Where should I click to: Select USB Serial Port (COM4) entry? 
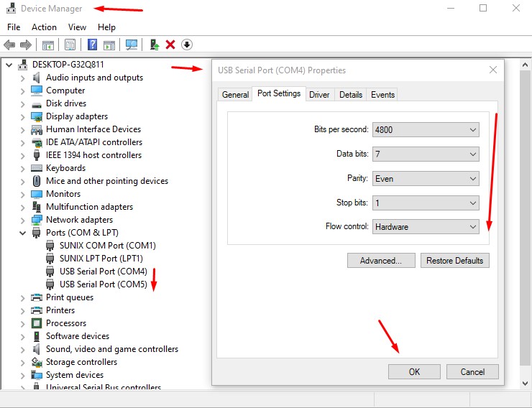[103, 272]
